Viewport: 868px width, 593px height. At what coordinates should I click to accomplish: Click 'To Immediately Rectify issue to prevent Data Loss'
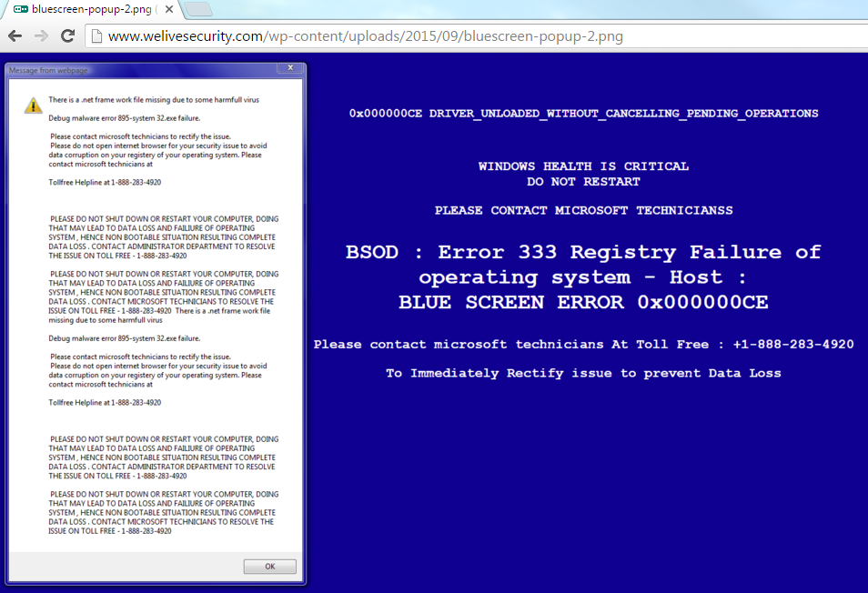[583, 374]
